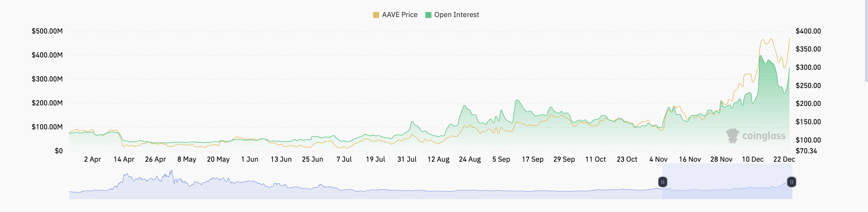Click the 17 Sep date axis label
868x212 pixels.
pyautogui.click(x=533, y=159)
